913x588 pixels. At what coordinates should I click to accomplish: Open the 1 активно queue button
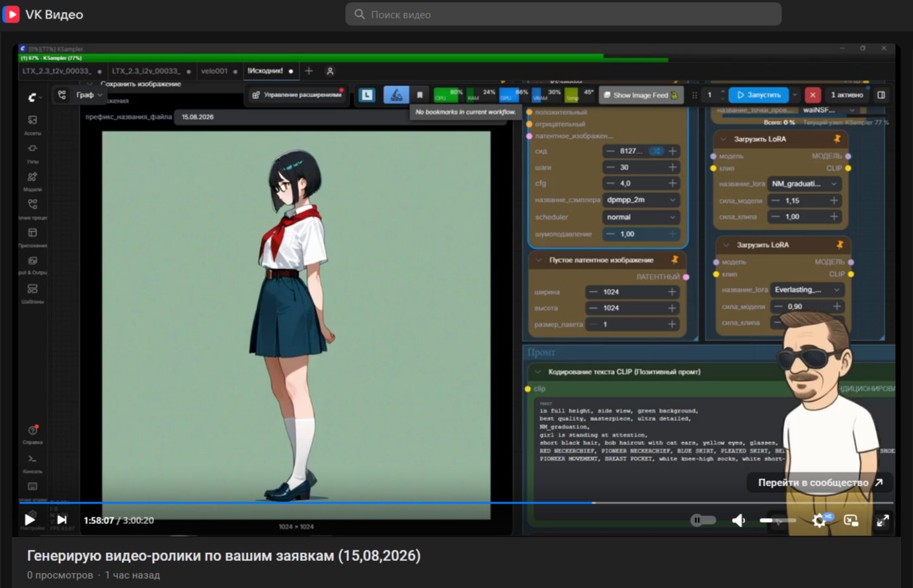pyautogui.click(x=847, y=95)
